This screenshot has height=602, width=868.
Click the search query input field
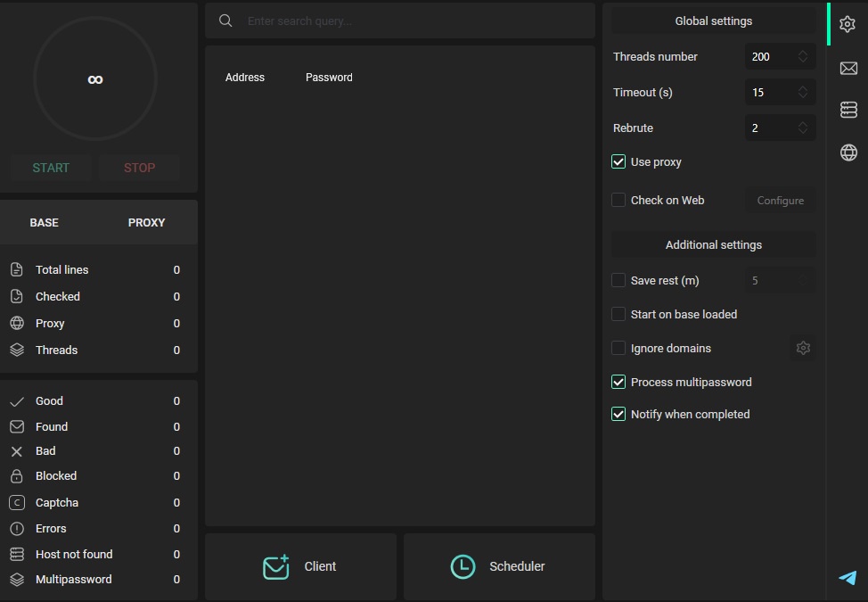click(410, 21)
